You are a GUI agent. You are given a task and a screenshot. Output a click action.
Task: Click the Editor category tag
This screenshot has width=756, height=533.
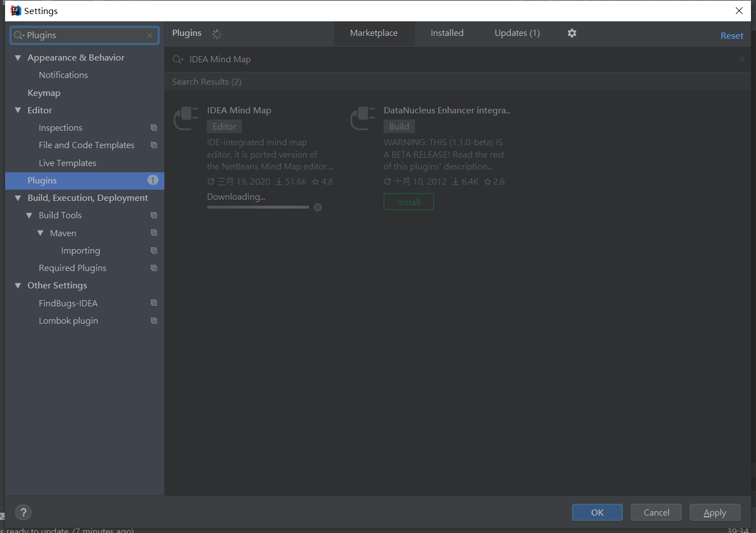coord(224,127)
